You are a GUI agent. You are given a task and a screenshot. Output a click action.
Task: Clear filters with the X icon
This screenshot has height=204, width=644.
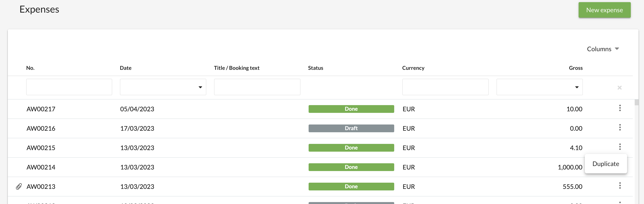(x=619, y=88)
